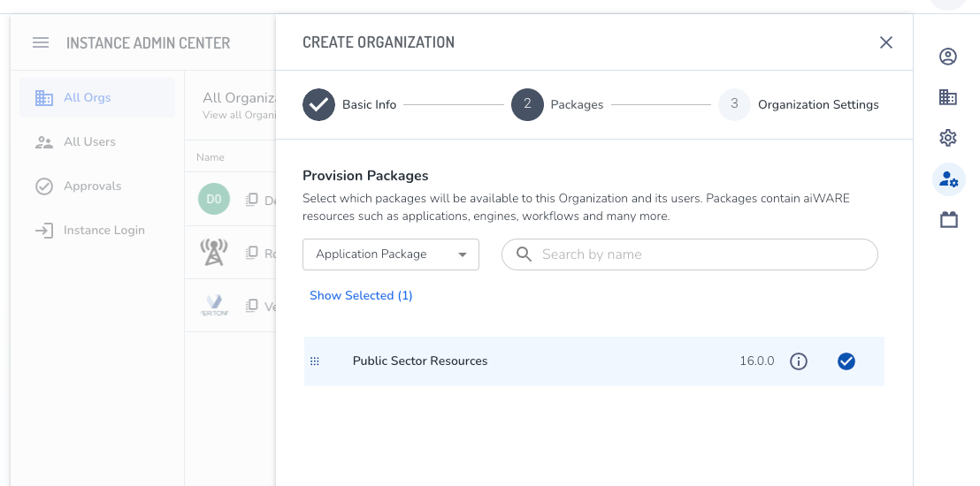Click the Veritone organization logo
The height and width of the screenshot is (486, 980).
[214, 306]
